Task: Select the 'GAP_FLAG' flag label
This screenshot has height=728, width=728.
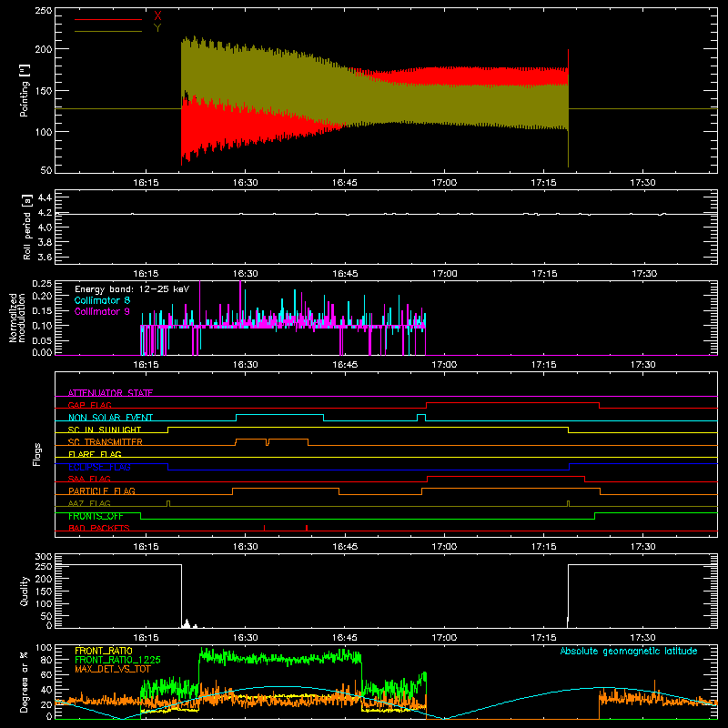Action: point(89,405)
